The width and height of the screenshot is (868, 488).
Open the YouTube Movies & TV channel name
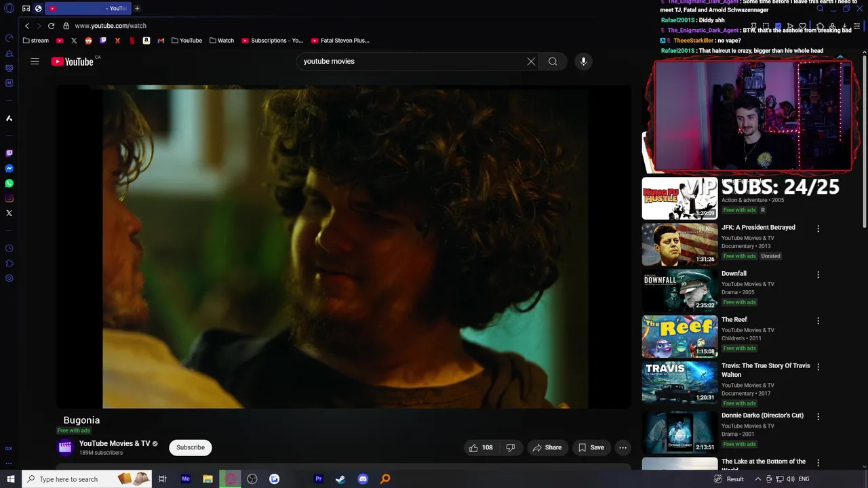(115, 443)
